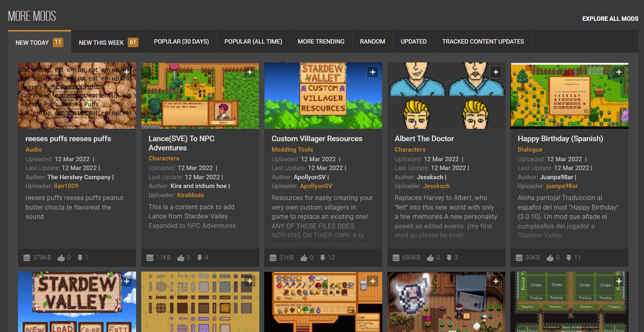The height and width of the screenshot is (332, 644).
Task: Open Albert The Doctor mod title
Action: coord(424,139)
